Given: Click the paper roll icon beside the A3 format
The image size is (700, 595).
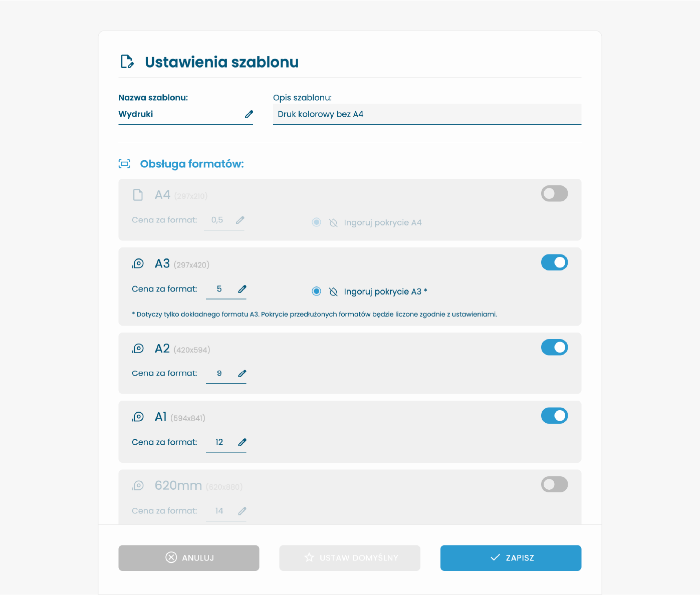Looking at the screenshot, I should (138, 263).
